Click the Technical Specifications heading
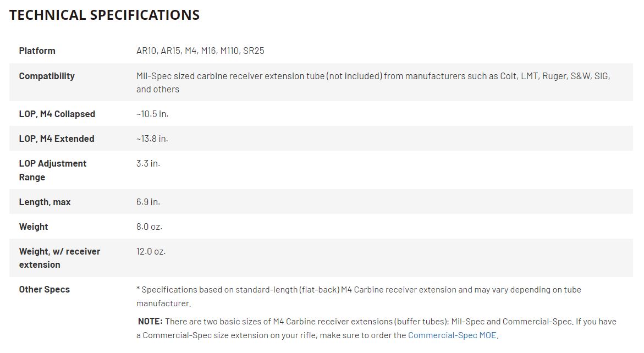This screenshot has height=353, width=644. [x=104, y=15]
